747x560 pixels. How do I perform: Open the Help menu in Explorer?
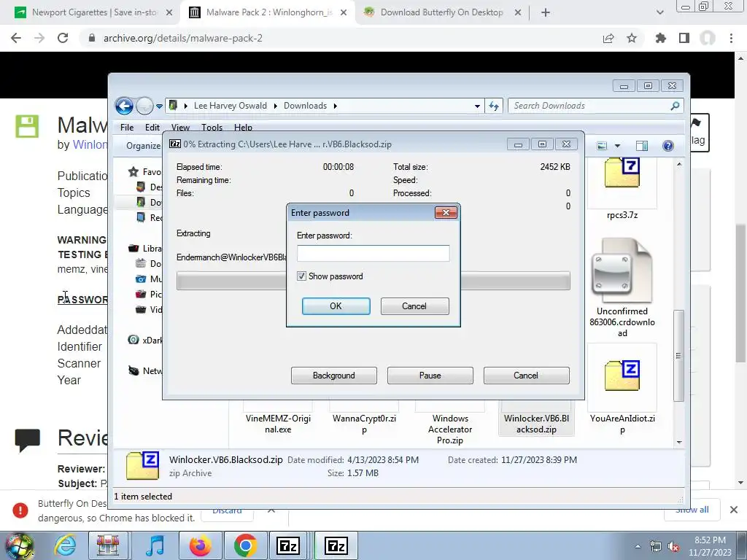coord(243,127)
